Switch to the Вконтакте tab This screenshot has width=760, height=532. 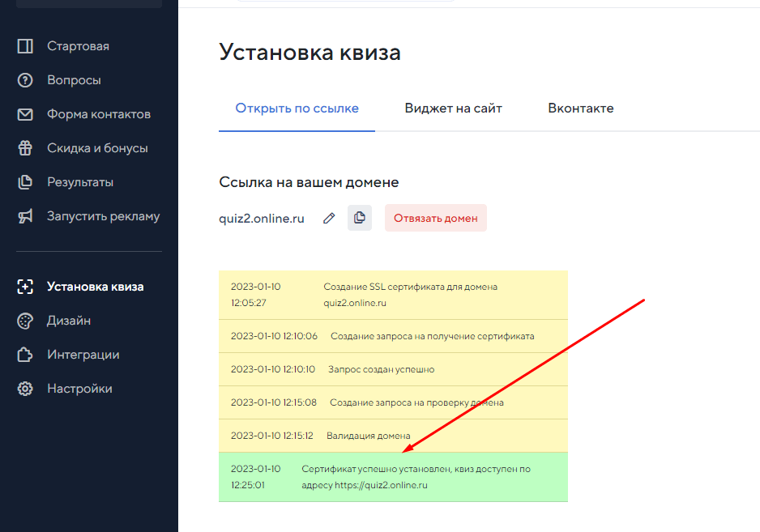(x=581, y=108)
